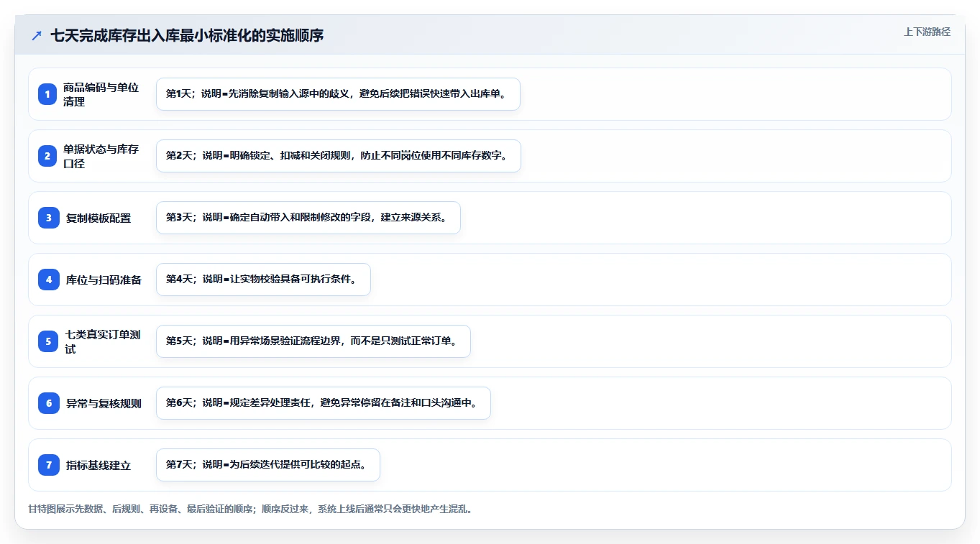Viewport: 980px width, 544px height.
Task: Select the '异常与复核规则' step title
Action: (104, 403)
